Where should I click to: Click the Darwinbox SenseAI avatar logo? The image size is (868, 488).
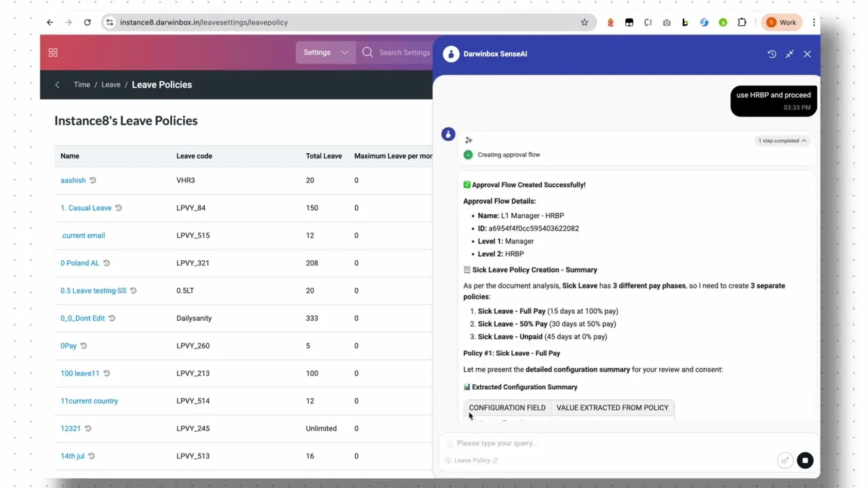point(451,54)
